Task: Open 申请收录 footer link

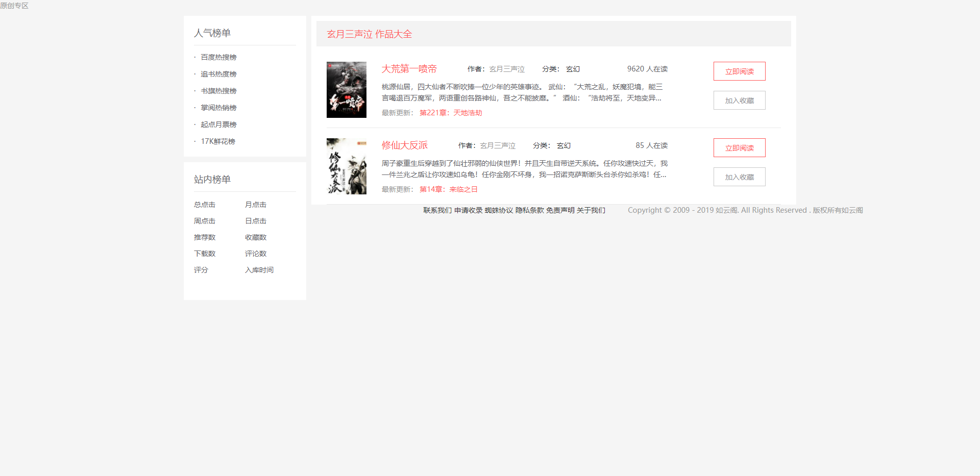Action: coord(469,210)
